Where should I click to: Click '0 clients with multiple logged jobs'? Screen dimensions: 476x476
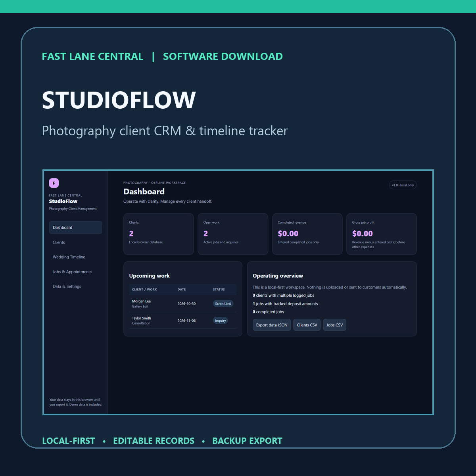pyautogui.click(x=283, y=296)
